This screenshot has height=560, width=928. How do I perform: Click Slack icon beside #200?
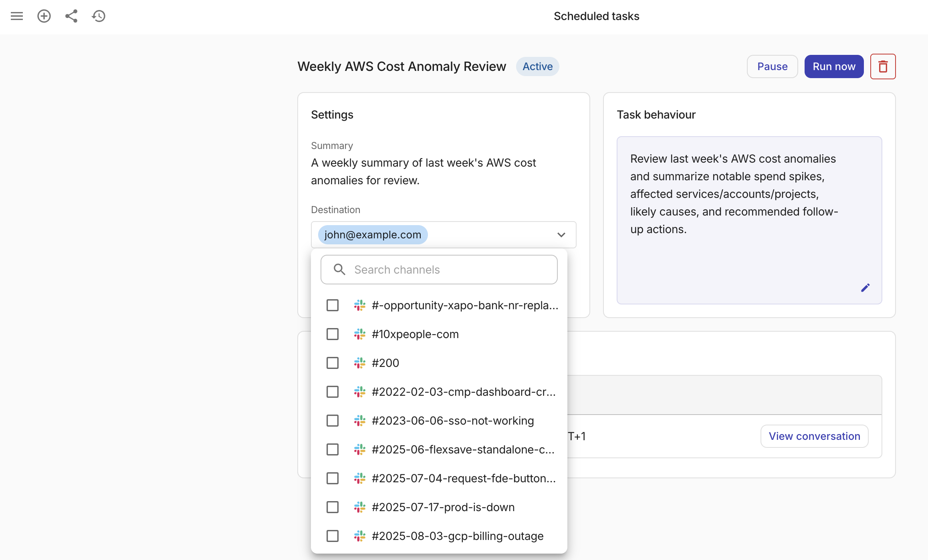click(359, 363)
